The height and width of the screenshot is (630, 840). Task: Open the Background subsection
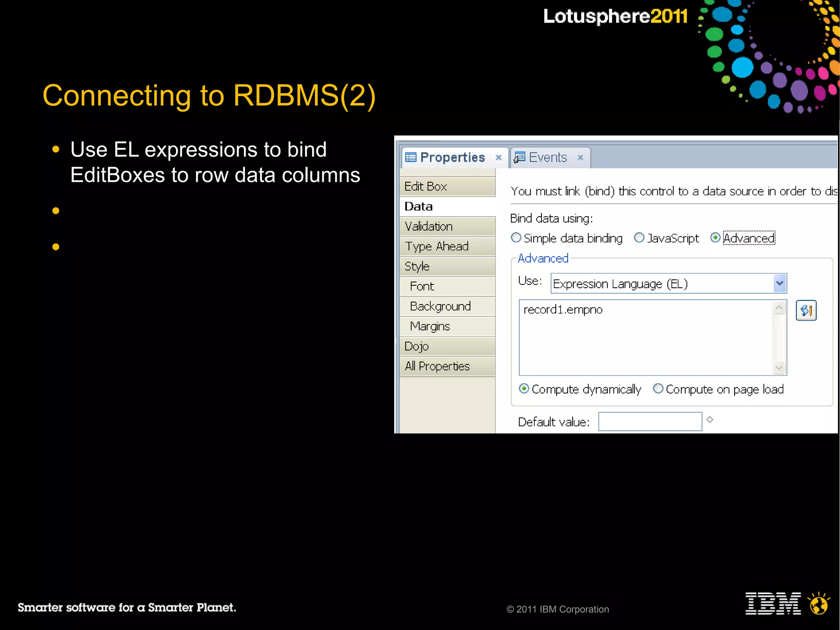[447, 306]
